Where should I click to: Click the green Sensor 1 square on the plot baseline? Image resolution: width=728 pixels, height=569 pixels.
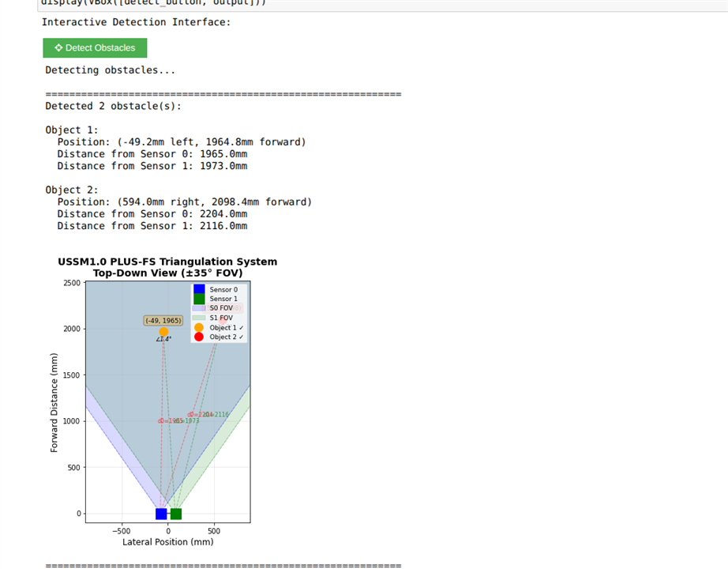tap(176, 514)
